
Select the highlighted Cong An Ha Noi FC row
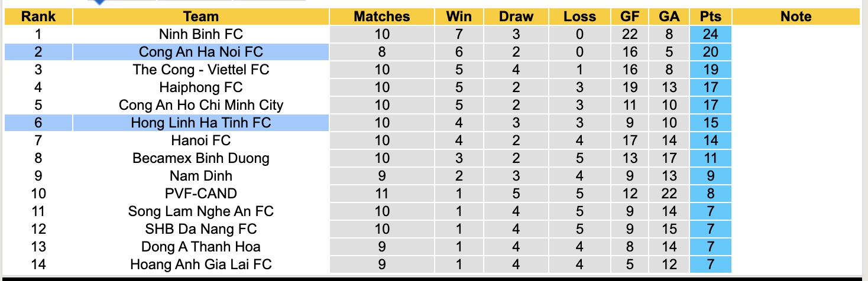(201, 52)
